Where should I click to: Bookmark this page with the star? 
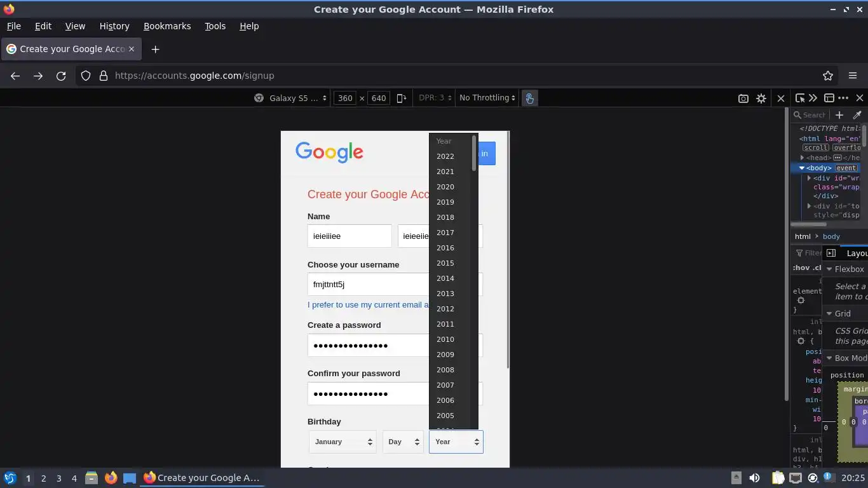[828, 76]
